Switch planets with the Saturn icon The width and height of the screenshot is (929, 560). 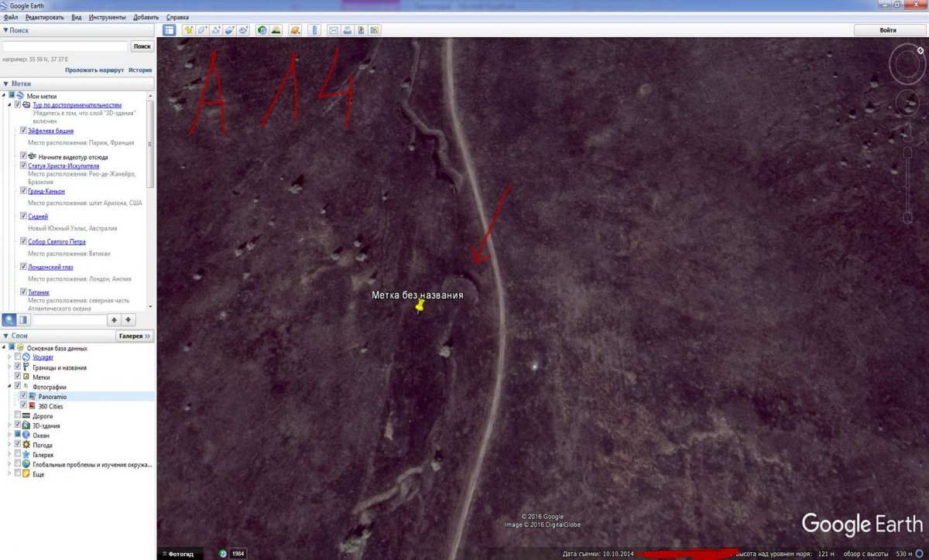(295, 30)
